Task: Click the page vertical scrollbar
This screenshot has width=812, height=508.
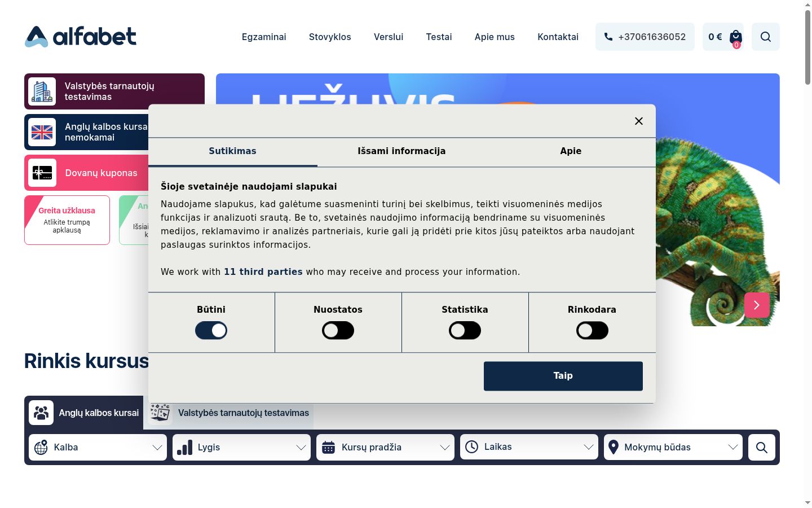Action: [807, 254]
